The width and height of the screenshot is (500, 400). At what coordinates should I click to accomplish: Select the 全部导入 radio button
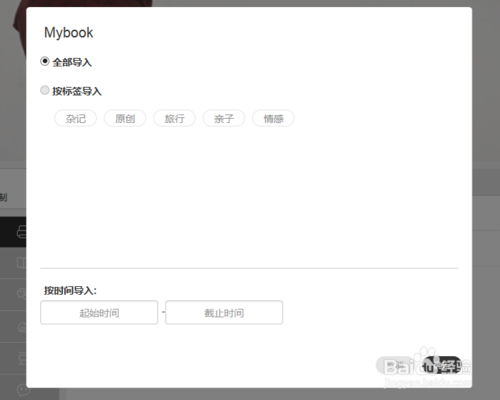click(45, 61)
